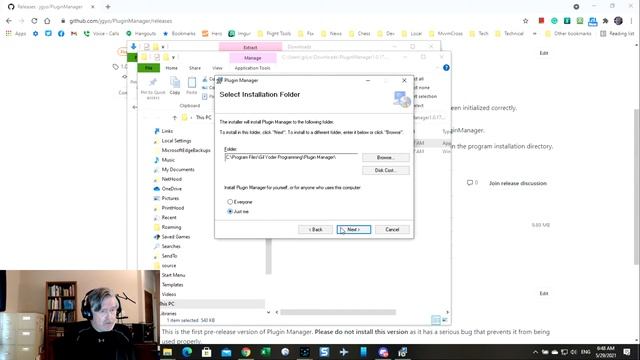The height and width of the screenshot is (360, 640).
Task: Open the Videos folder in navigation pane
Action: [x=169, y=294]
